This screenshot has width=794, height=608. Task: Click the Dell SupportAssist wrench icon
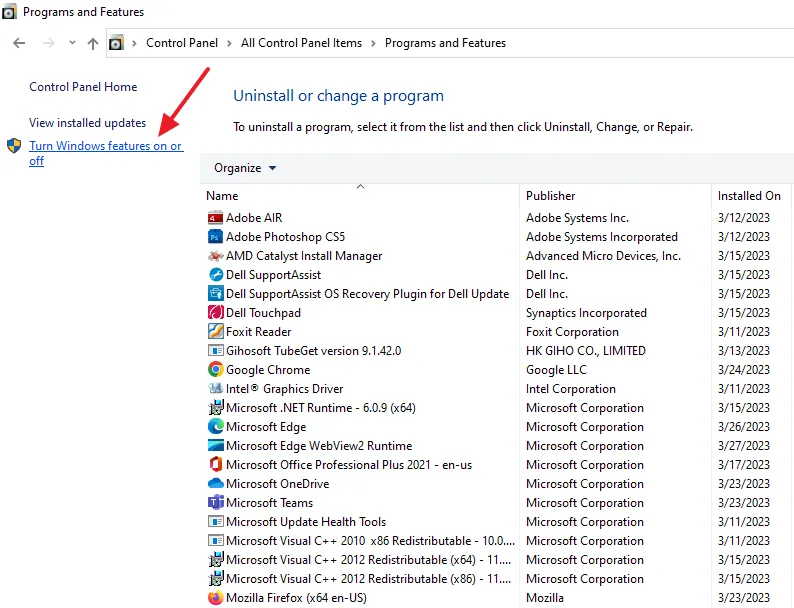tap(215, 275)
